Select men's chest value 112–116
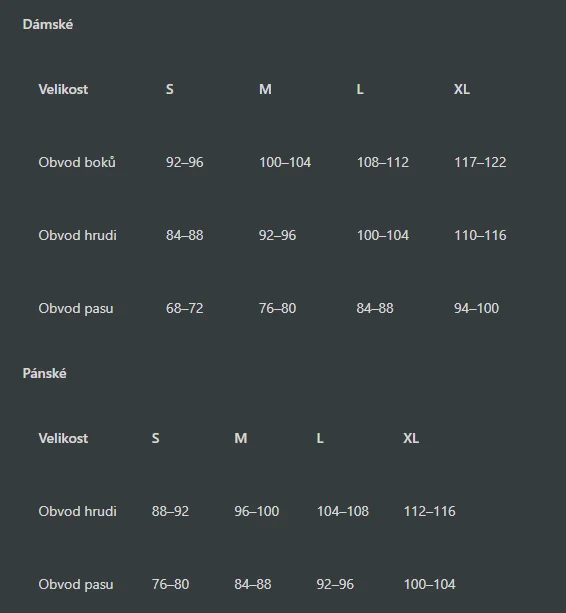Viewport: 566px width, 613px height. point(430,511)
